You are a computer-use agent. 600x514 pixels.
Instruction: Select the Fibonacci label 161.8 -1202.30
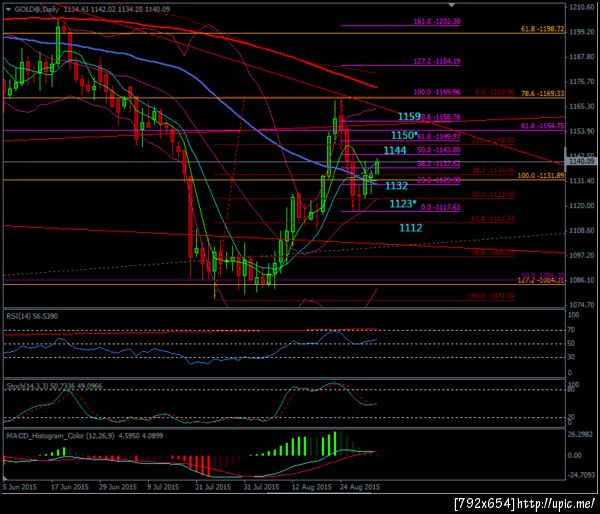tap(437, 21)
